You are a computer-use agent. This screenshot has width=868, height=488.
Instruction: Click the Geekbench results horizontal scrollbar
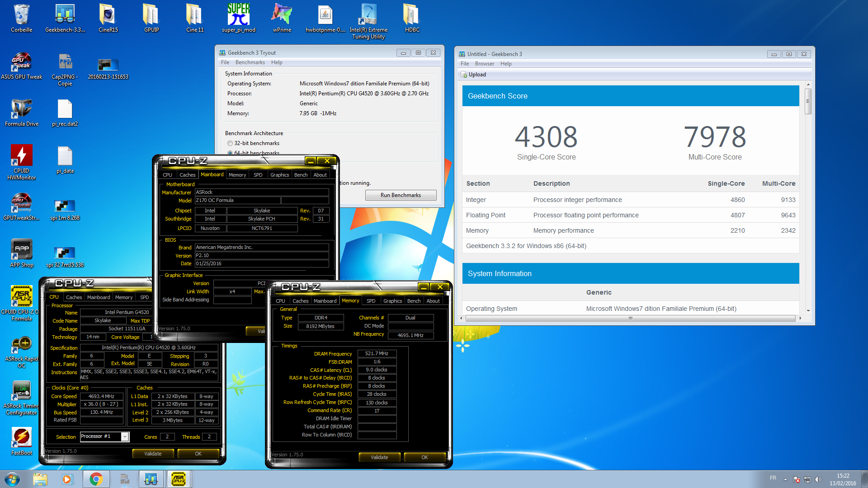(x=630, y=318)
